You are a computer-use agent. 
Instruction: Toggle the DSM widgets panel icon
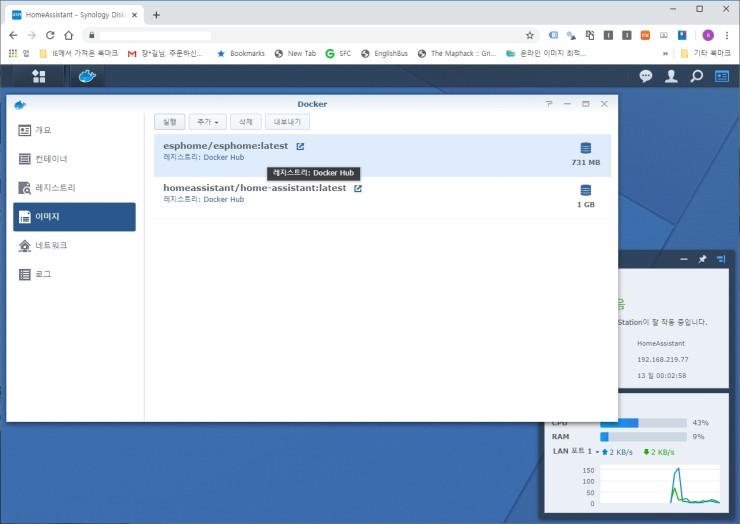pyautogui.click(x=722, y=76)
